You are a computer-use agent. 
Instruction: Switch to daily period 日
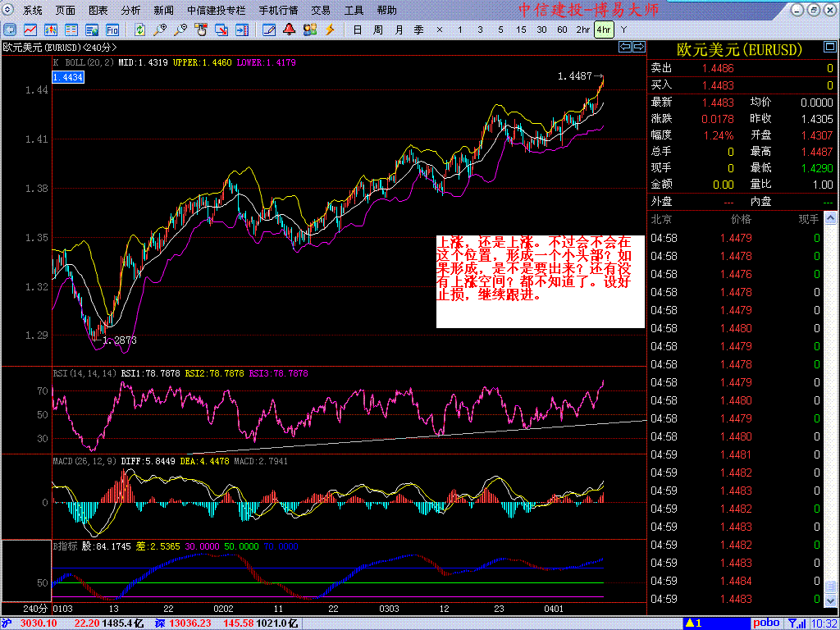tap(358, 30)
